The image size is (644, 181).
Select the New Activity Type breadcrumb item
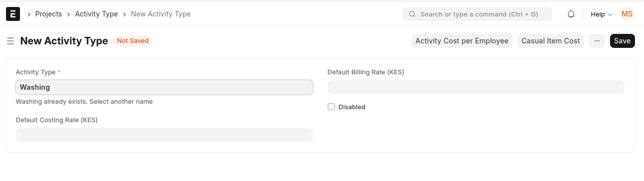point(161,14)
